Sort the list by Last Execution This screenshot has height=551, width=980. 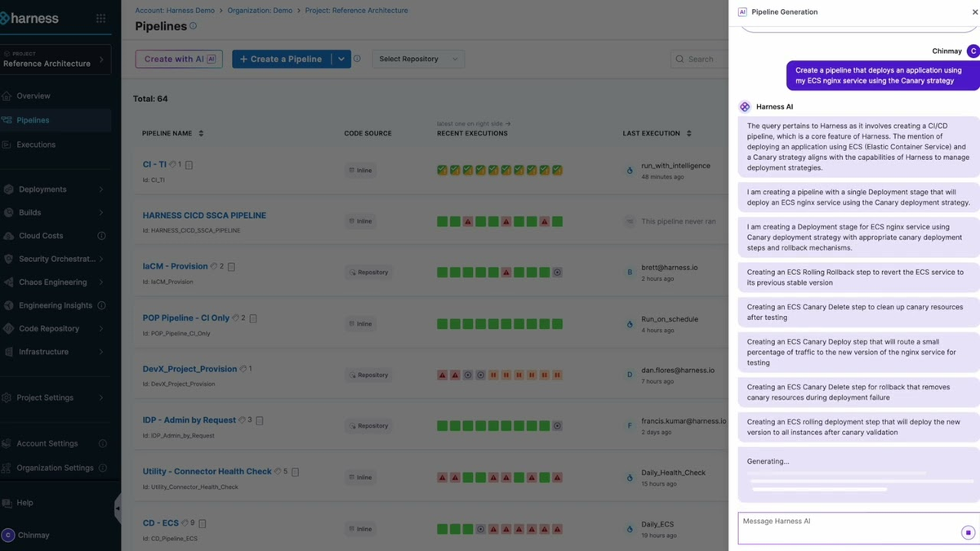click(x=689, y=133)
